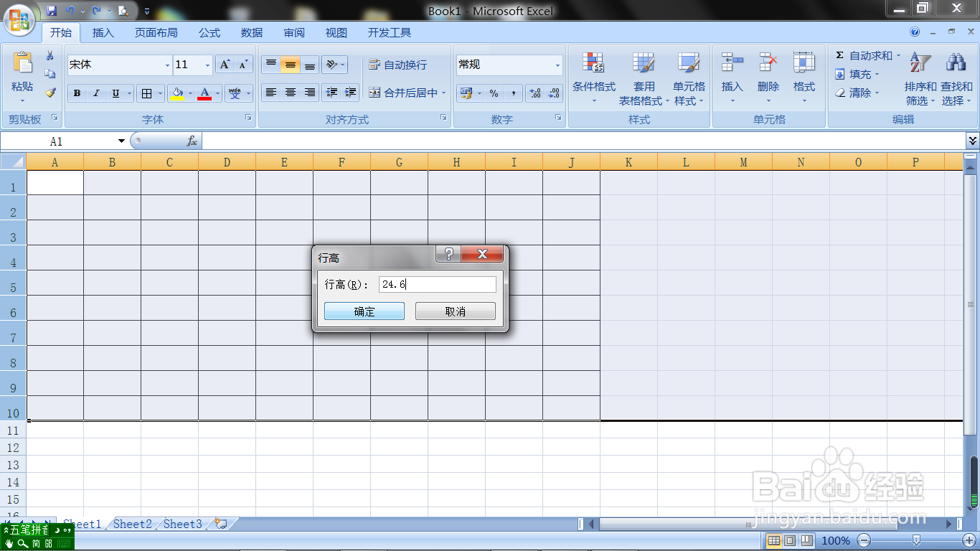Expand the 常规 number format dropdown
980x551 pixels.
click(557, 65)
